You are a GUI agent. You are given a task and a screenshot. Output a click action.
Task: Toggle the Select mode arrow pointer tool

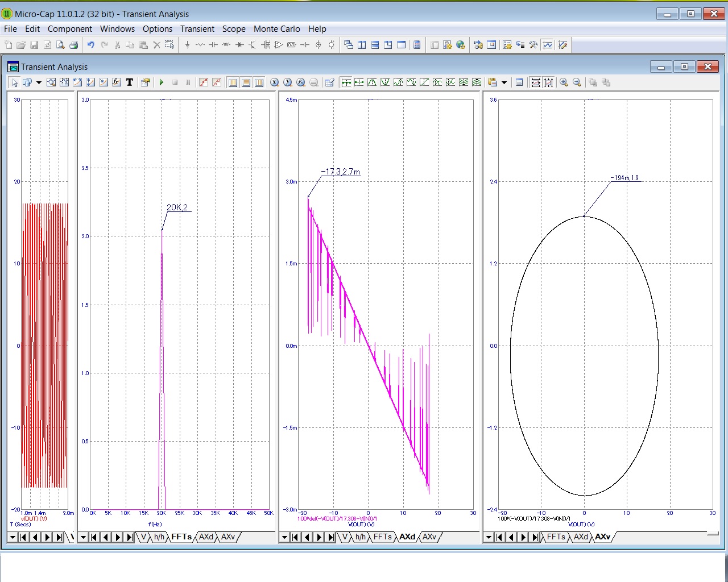(15, 82)
